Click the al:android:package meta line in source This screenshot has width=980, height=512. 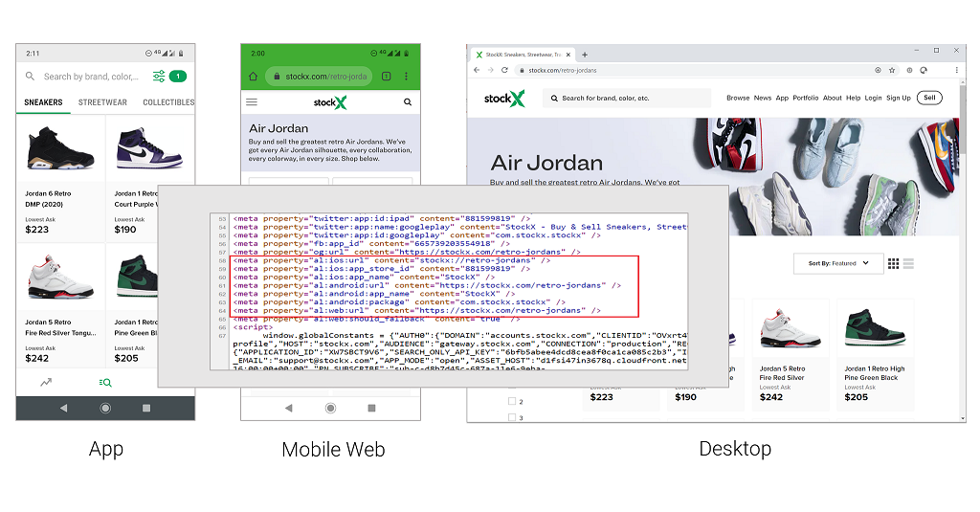[399, 302]
